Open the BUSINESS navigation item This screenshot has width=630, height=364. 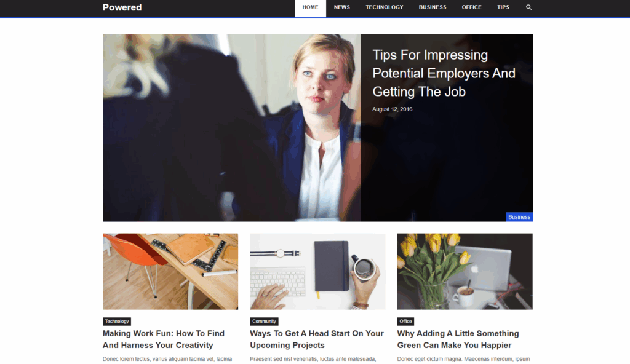(433, 7)
